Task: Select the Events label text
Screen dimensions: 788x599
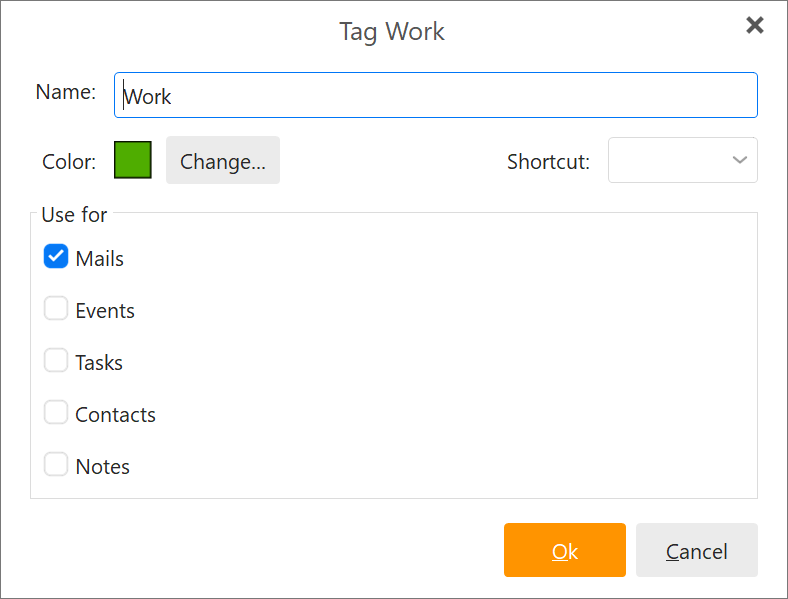Action: (105, 311)
